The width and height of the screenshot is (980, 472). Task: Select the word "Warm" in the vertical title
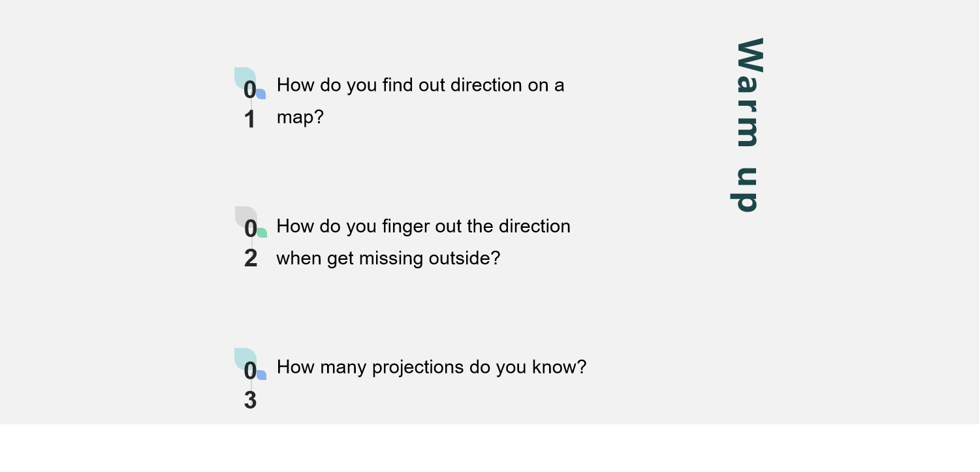[x=748, y=93]
